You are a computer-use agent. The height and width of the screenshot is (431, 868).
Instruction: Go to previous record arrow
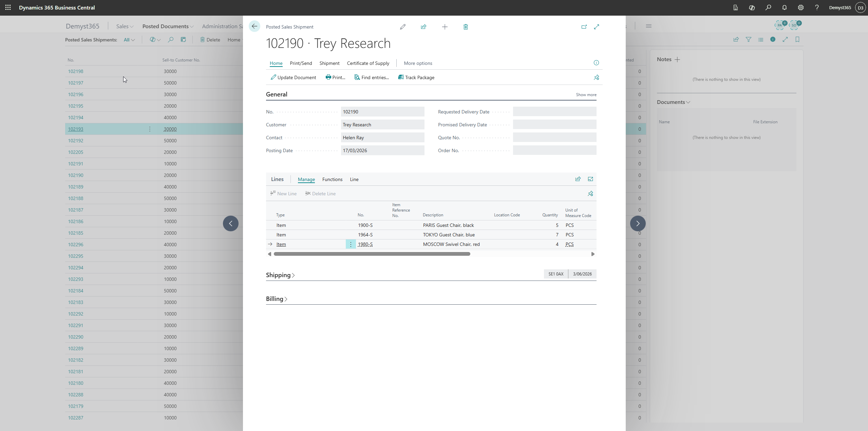pos(231,223)
